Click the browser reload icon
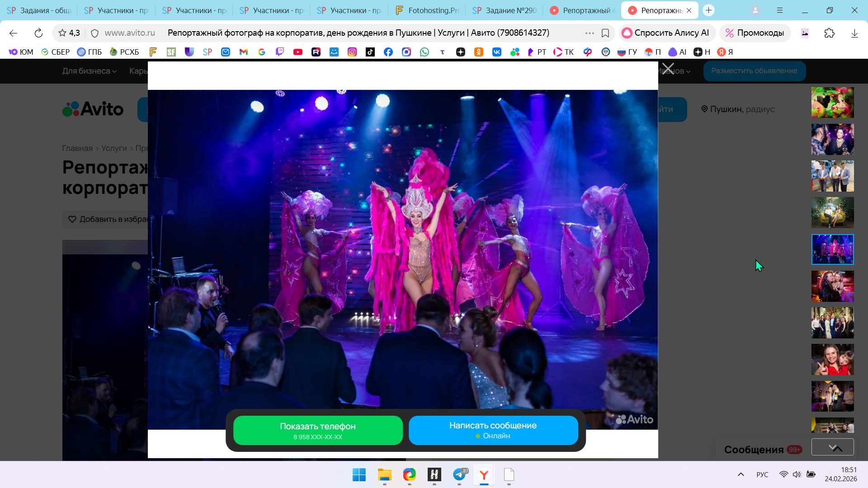This screenshot has height=488, width=868. tap(38, 33)
